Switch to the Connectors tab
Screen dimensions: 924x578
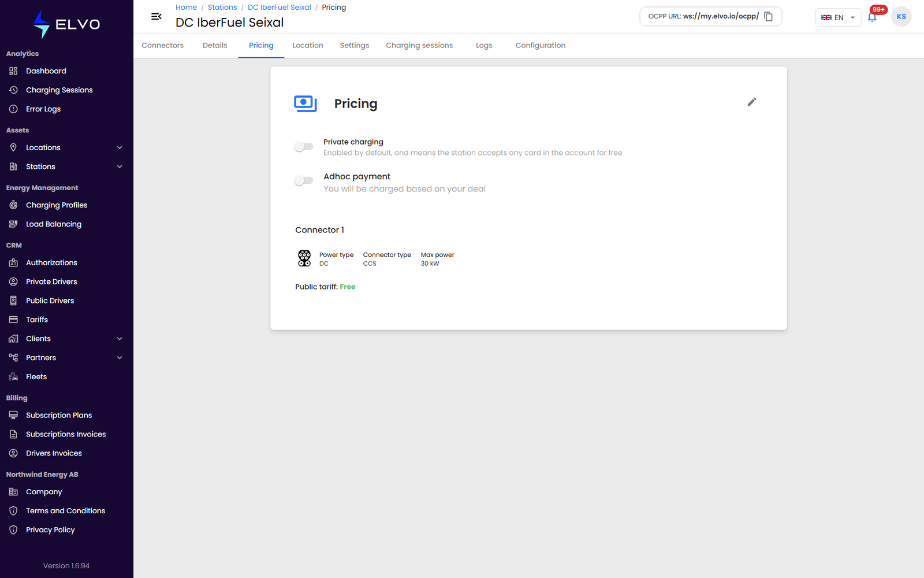click(x=162, y=46)
